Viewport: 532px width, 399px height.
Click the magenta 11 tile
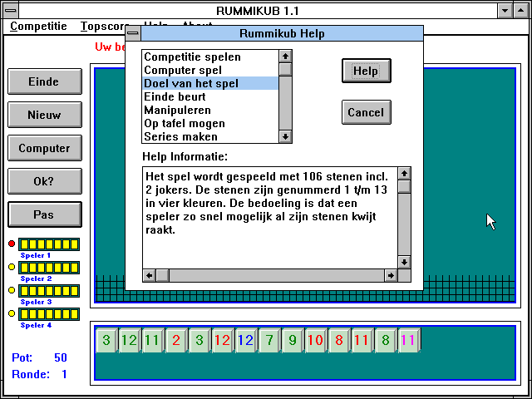409,340
